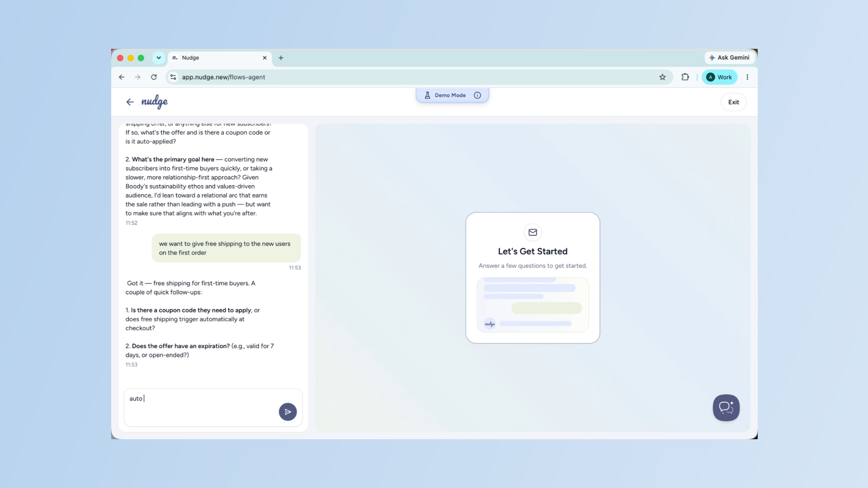Click into the chat message input

coord(213,407)
